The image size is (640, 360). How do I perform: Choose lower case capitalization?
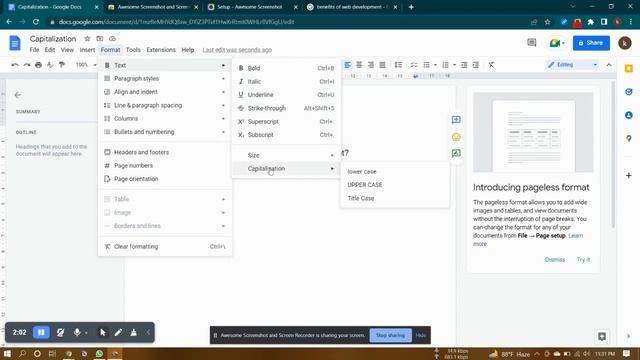[395, 171]
